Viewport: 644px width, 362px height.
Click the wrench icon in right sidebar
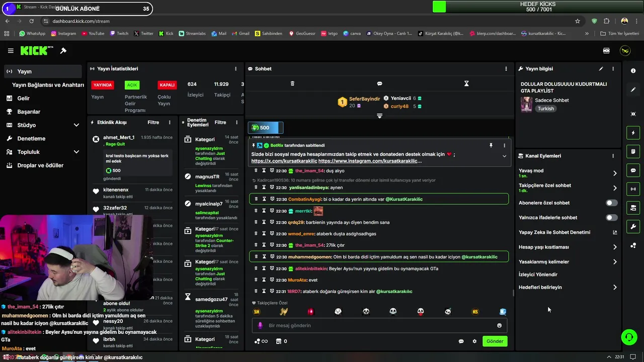633,227
